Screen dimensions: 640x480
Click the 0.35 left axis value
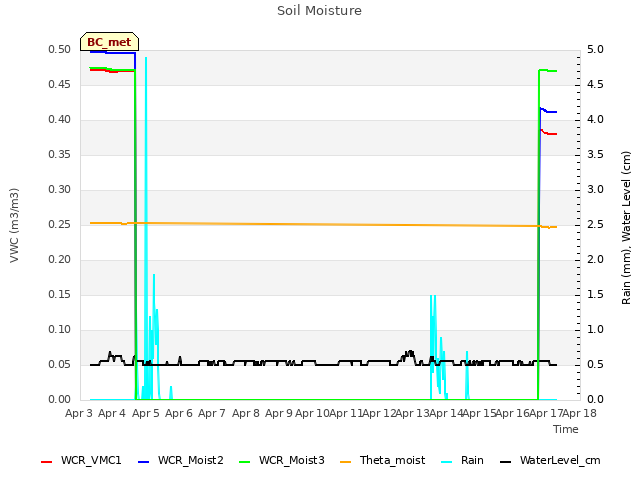point(60,155)
